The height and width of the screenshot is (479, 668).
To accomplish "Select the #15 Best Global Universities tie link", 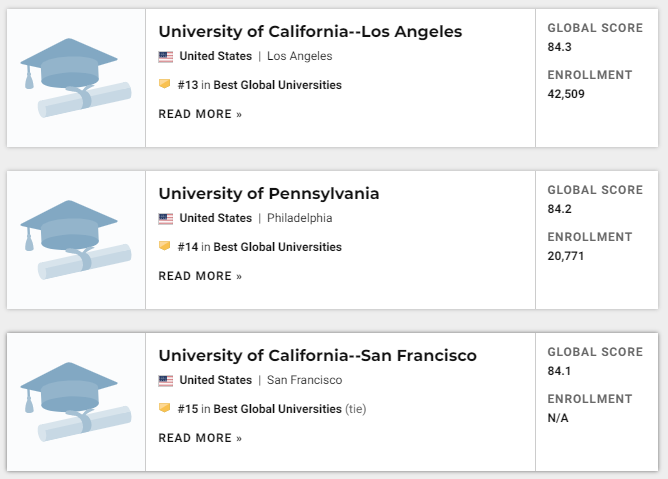I will tap(272, 409).
